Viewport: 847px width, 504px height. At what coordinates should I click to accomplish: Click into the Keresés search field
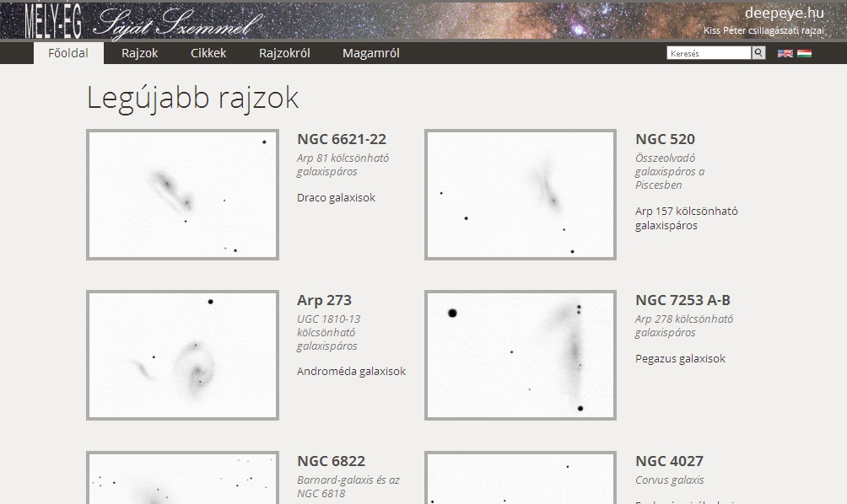pos(709,53)
